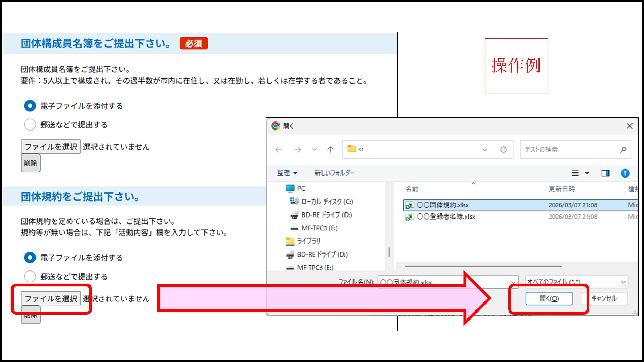Click the forward arrow in file dialog
The image size is (644, 362).
point(297,150)
